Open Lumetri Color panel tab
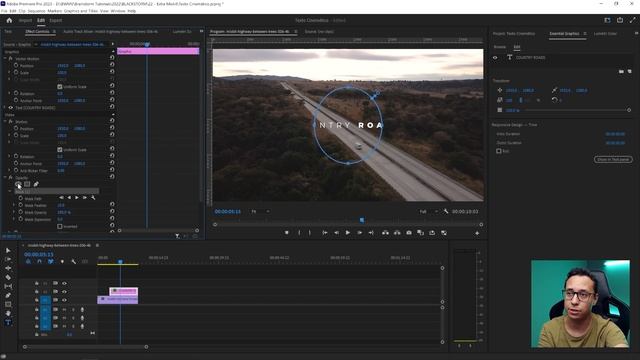Screen dimensions: 640x360 605,33
